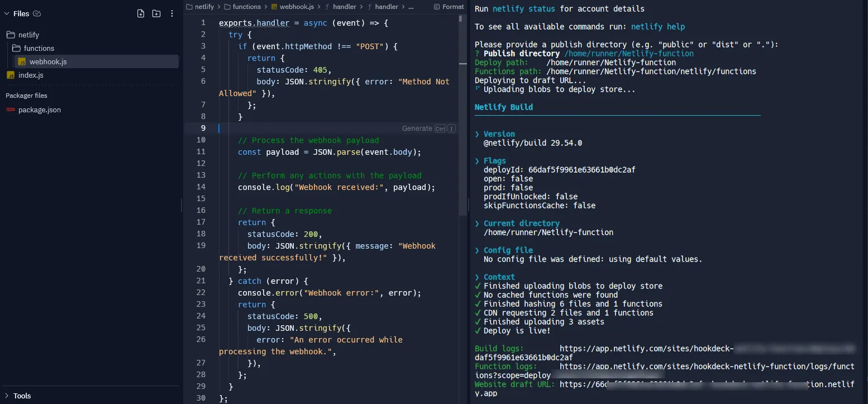Click 'Finished uploading 3 assets' in terminal
868x404 pixels.
544,322
